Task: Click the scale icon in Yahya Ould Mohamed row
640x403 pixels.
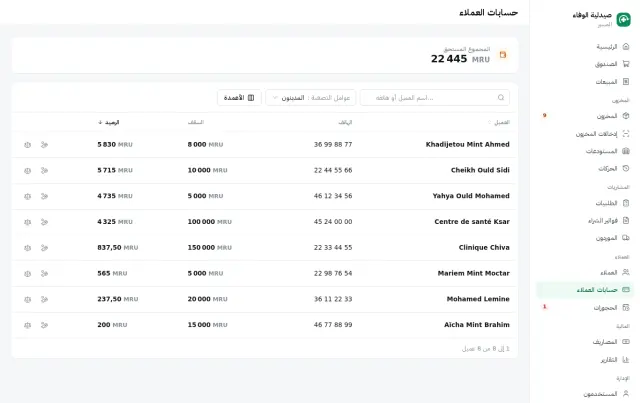Action: 27,196
